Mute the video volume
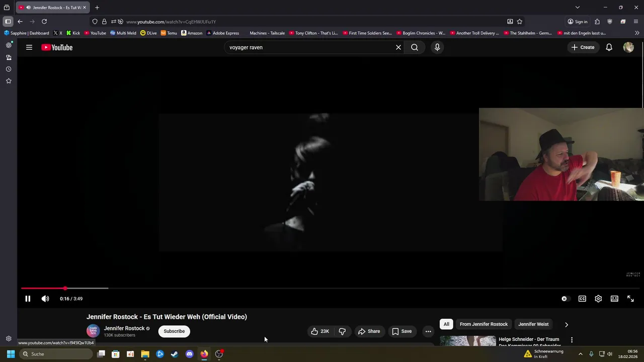 click(45, 299)
